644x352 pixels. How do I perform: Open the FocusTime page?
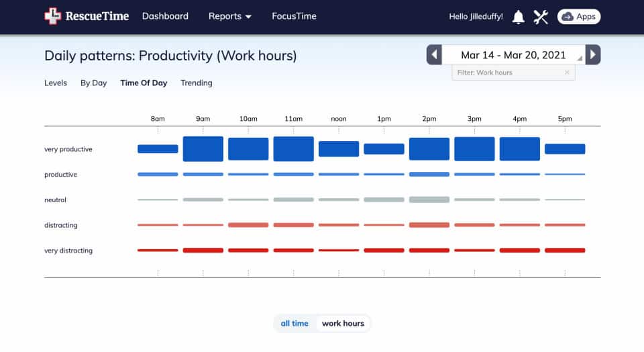(x=294, y=16)
